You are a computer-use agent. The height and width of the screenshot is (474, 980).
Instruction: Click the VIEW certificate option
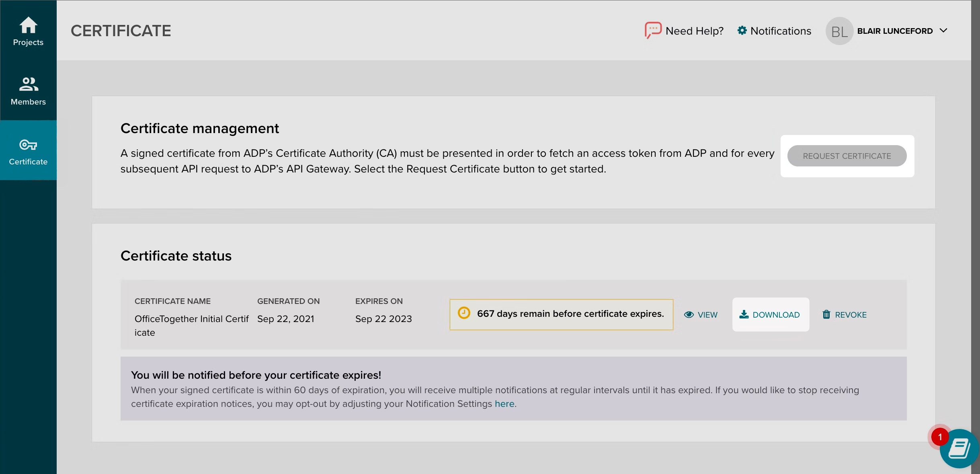click(701, 314)
